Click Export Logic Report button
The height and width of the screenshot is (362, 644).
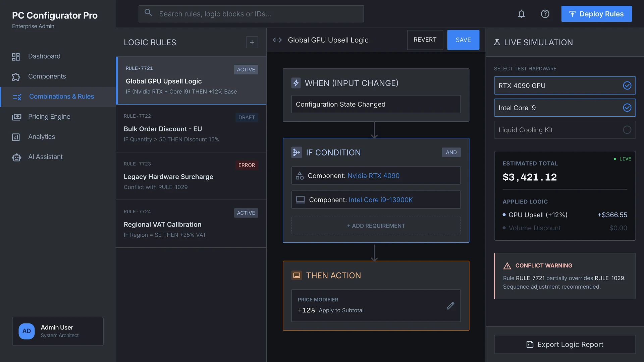coord(565,344)
